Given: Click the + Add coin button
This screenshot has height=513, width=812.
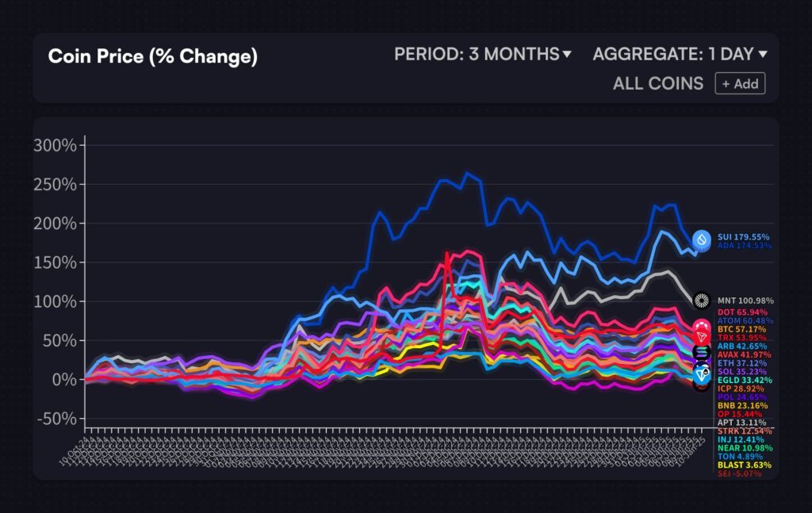Looking at the screenshot, I should point(740,83).
